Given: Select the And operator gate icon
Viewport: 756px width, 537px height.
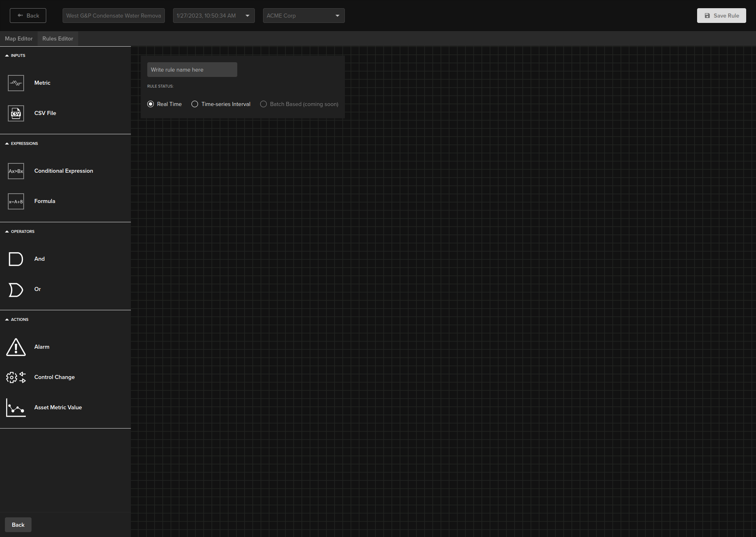Looking at the screenshot, I should (x=16, y=259).
